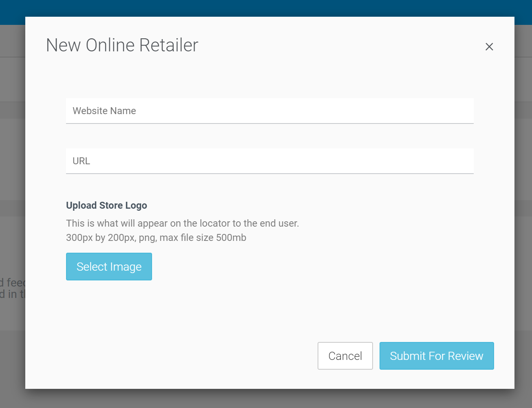This screenshot has width=532, height=408.
Task: Click the Website Name input field
Action: (x=269, y=111)
